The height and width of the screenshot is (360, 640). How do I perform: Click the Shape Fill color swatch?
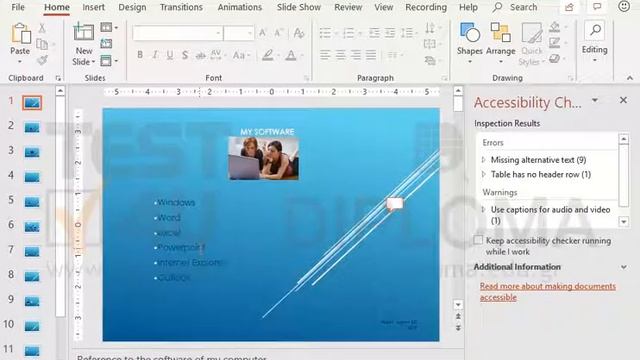click(555, 27)
